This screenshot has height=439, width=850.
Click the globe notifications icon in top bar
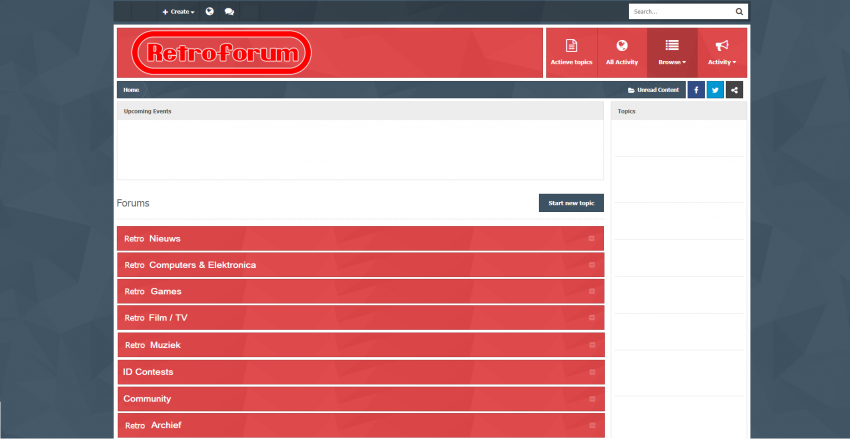click(210, 12)
